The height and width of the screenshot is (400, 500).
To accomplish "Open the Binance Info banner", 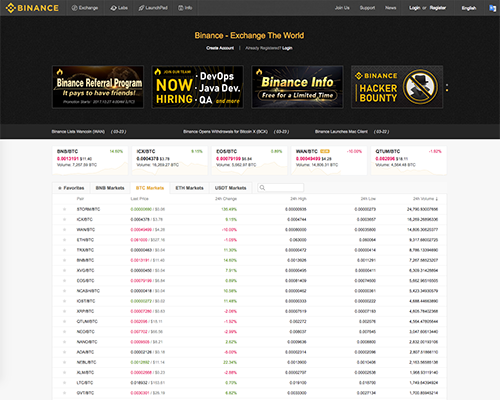I will pyautogui.click(x=297, y=87).
